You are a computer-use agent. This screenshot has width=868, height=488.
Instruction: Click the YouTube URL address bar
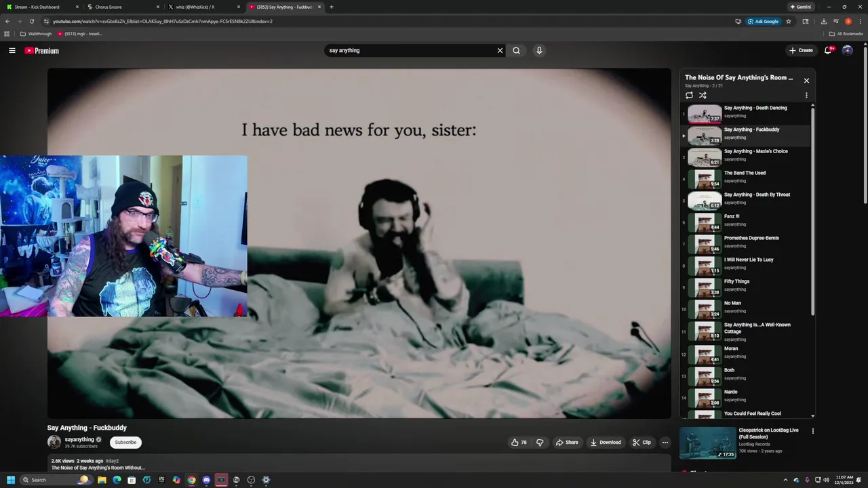tap(387, 21)
